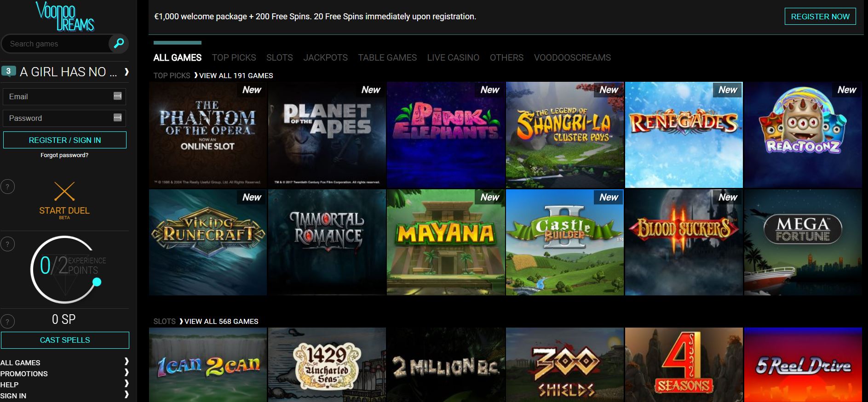Screen dimensions: 868x402
Task: Open the Mega Fortune game
Action: 803,242
